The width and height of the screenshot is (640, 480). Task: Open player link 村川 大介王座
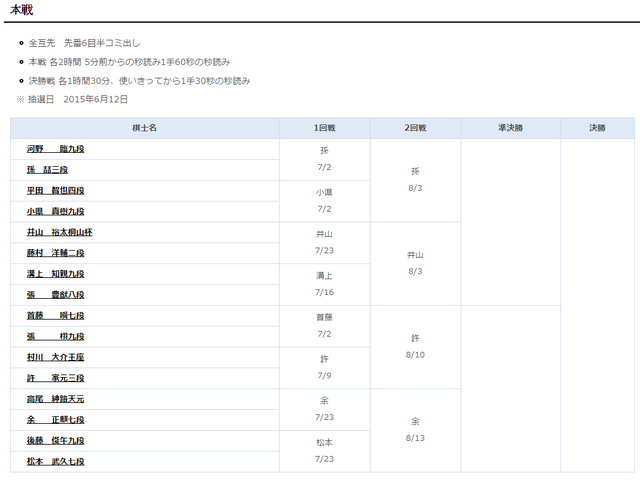tap(56, 357)
